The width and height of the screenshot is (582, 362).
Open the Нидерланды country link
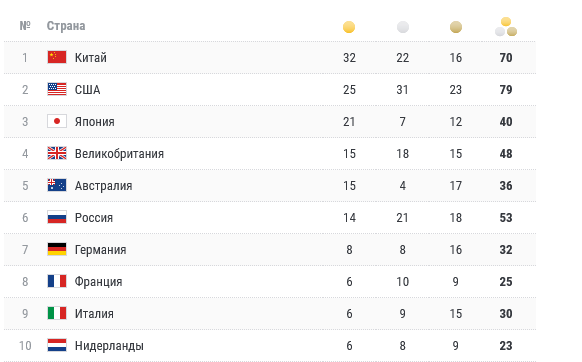[x=109, y=346]
